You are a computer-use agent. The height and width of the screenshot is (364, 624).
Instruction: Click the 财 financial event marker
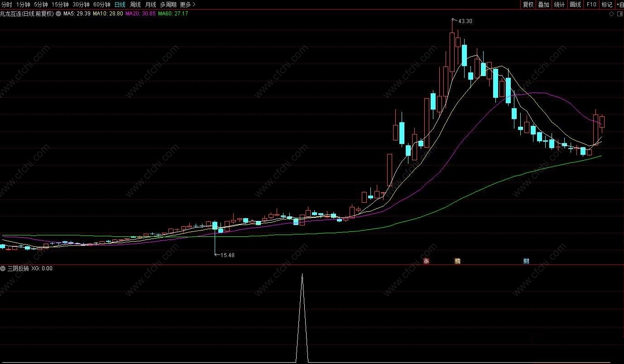526,261
